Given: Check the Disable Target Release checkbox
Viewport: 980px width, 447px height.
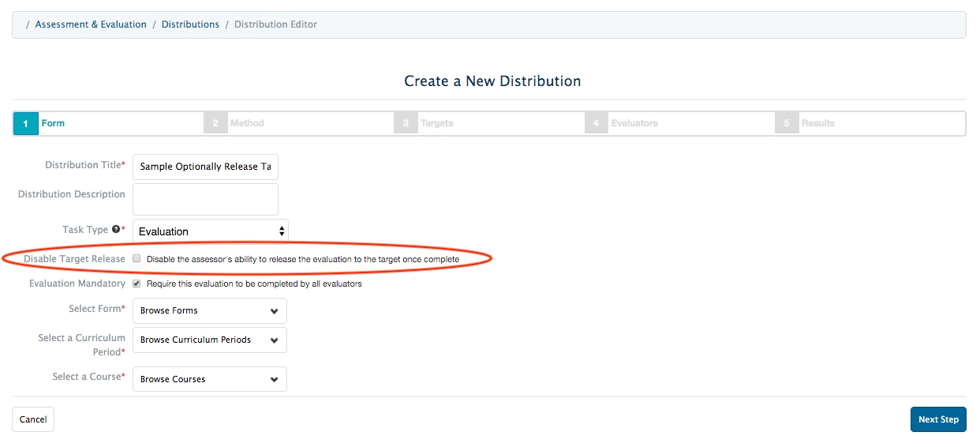Looking at the screenshot, I should (x=137, y=259).
